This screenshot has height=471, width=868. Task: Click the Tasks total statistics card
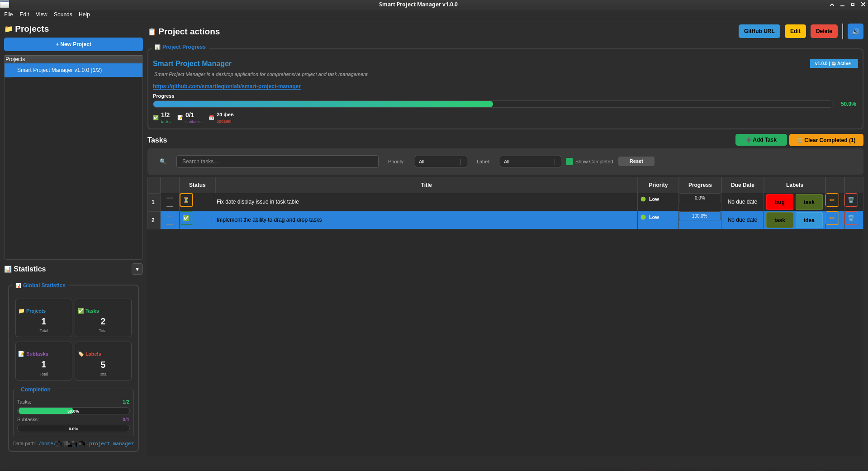click(x=103, y=318)
